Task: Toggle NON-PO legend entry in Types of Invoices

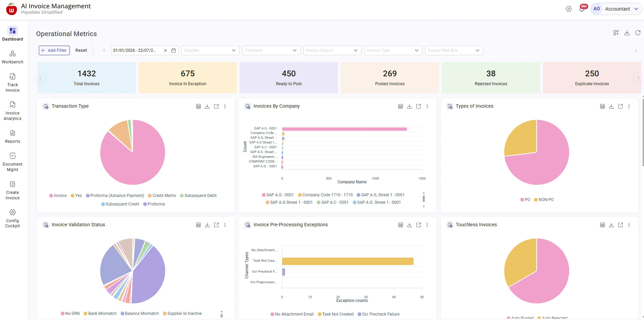Action: pyautogui.click(x=544, y=200)
